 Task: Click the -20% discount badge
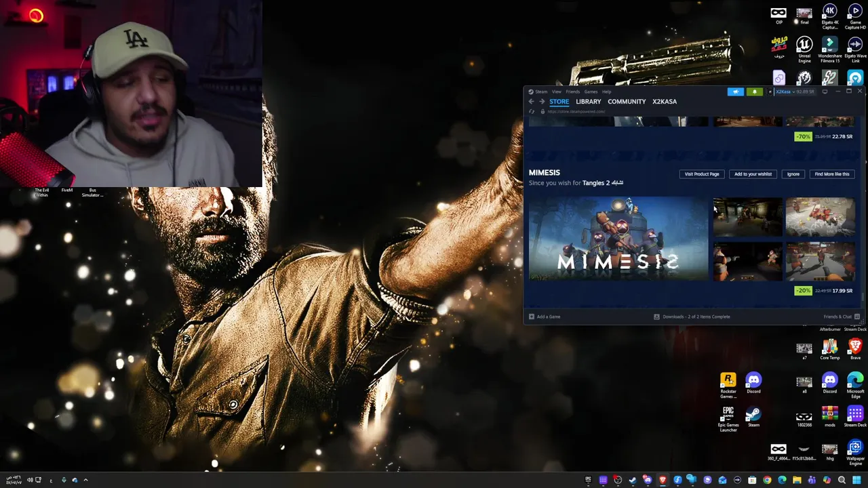[803, 291]
